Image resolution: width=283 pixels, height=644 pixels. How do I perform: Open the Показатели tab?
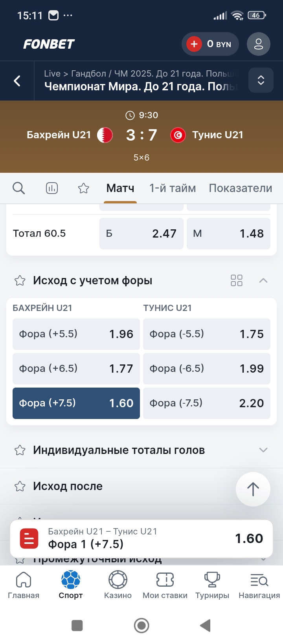coord(240,188)
